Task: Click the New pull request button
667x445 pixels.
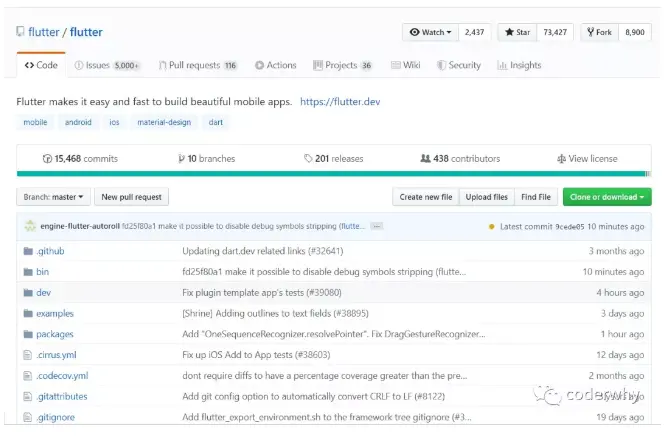Action: [131, 197]
